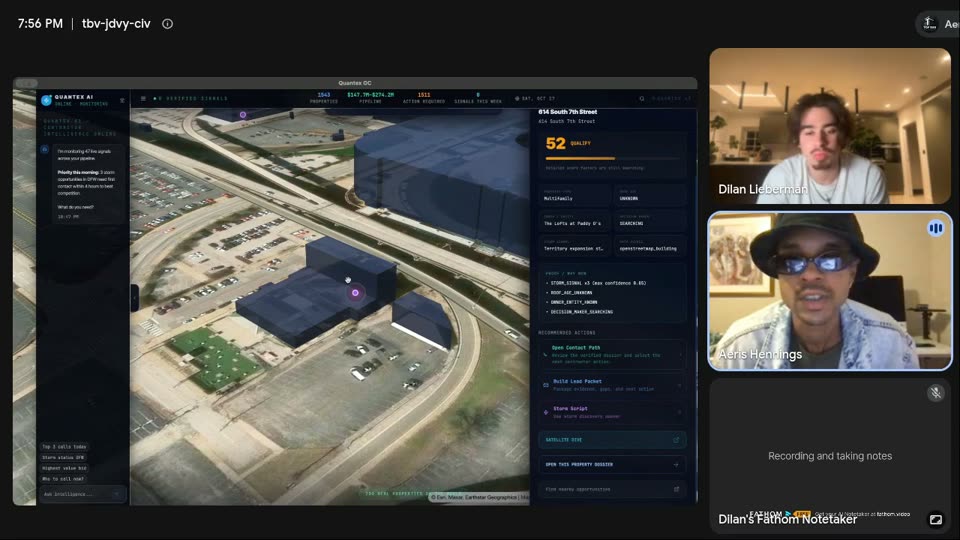Screen dimensions: 960x540
Task: Click icon right of Quantex AI header
Action: pos(122,100)
